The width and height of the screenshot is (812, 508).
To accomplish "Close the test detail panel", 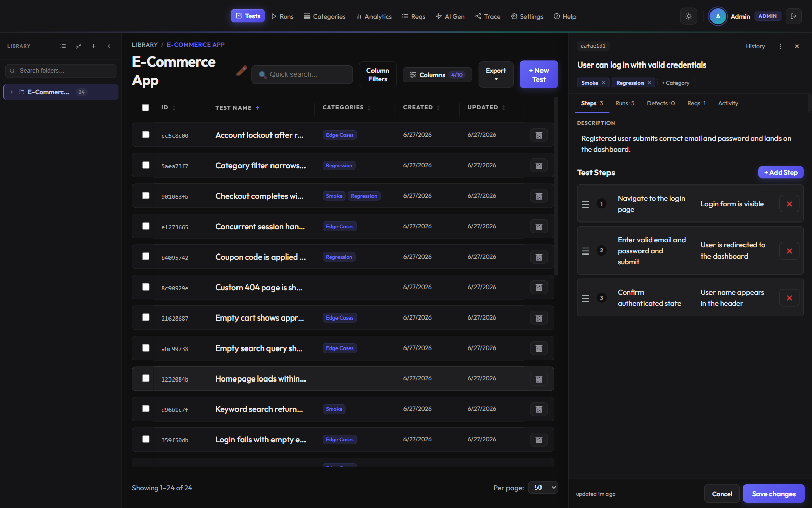I will pyautogui.click(x=797, y=46).
